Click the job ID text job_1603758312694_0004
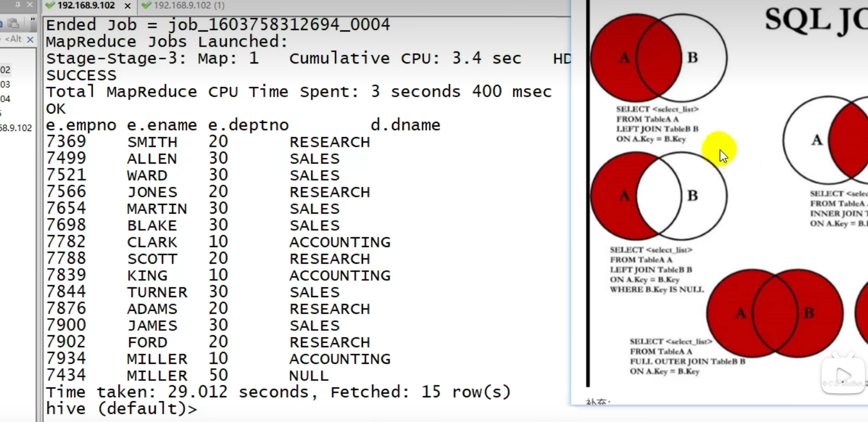The height and width of the screenshot is (422, 868). click(x=279, y=25)
